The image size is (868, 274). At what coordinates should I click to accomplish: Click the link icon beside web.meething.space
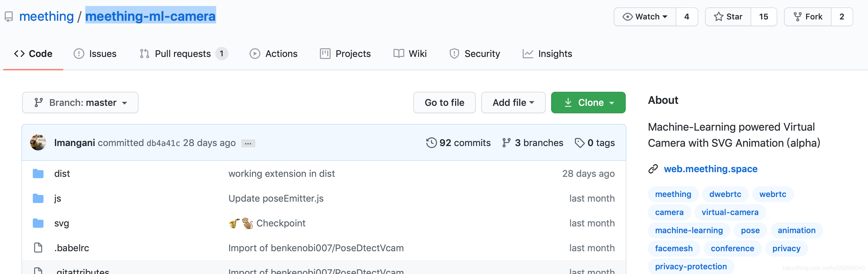653,169
